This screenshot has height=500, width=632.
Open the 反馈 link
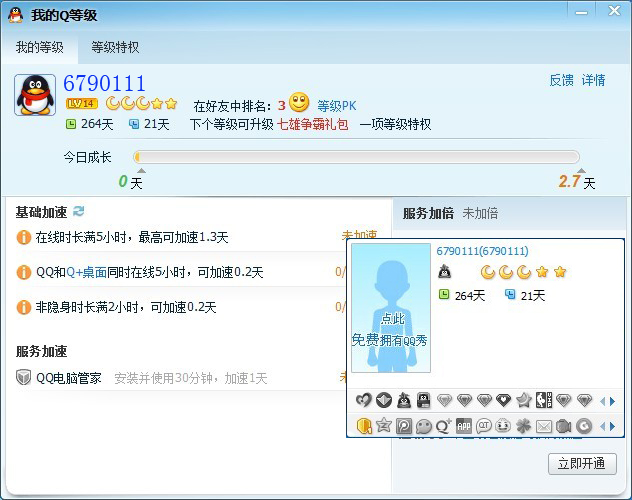[x=561, y=80]
